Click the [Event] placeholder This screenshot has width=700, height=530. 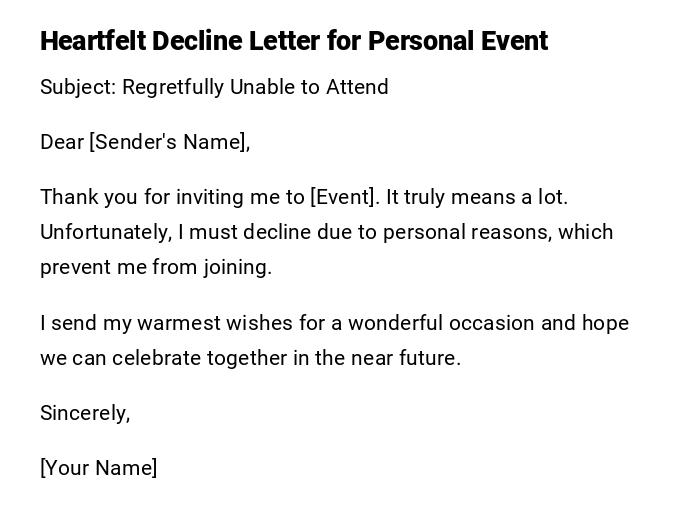[x=345, y=197]
